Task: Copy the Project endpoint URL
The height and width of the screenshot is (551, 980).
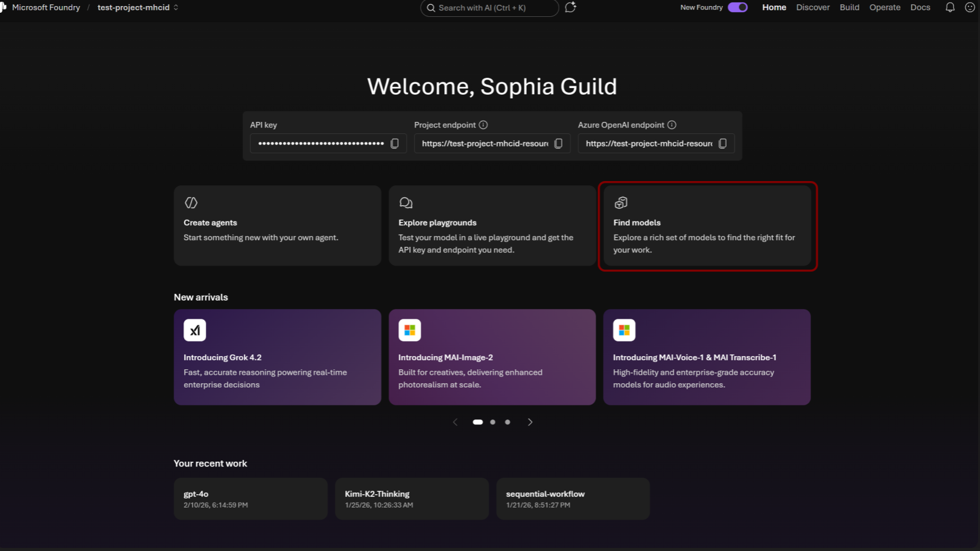Action: tap(558, 144)
